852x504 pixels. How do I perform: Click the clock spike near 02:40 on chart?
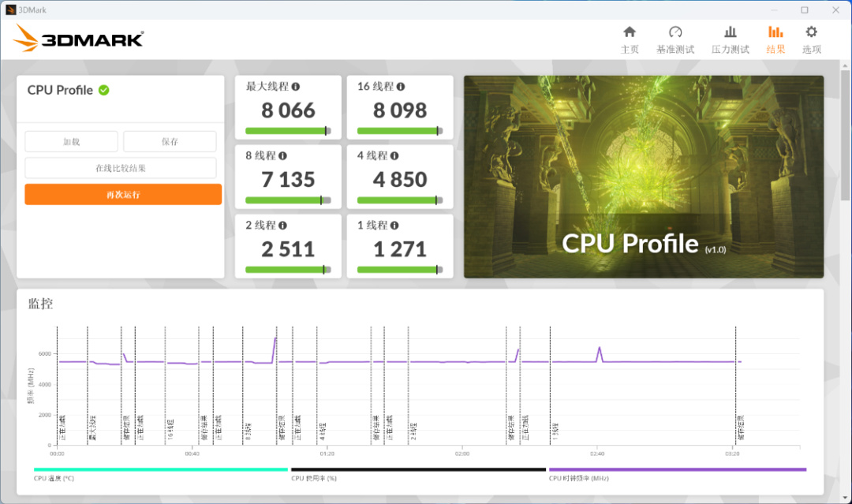click(x=600, y=353)
